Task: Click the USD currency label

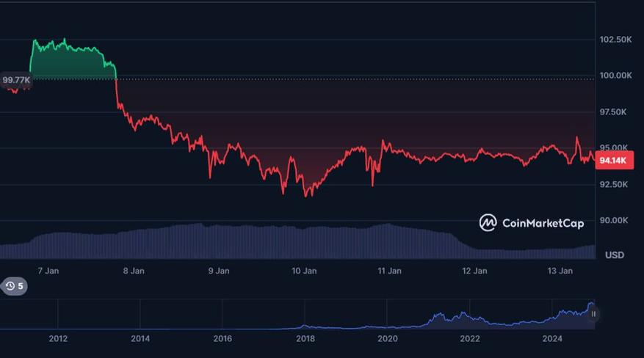Action: pos(615,255)
